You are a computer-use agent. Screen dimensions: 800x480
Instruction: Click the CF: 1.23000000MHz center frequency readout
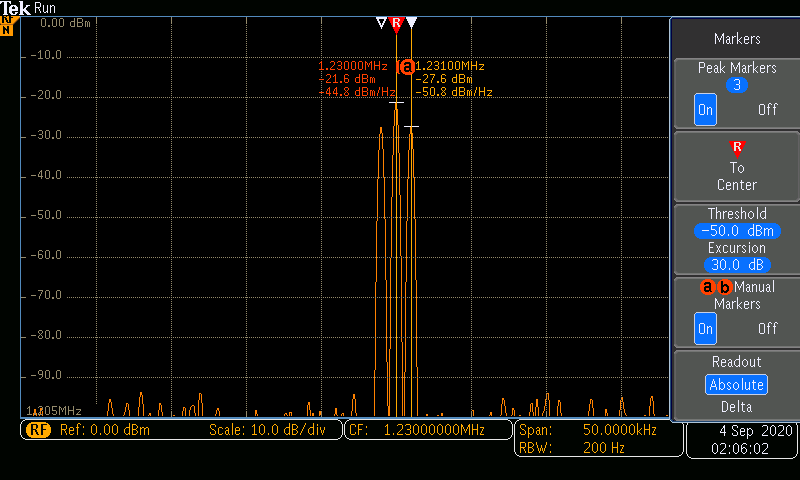428,430
